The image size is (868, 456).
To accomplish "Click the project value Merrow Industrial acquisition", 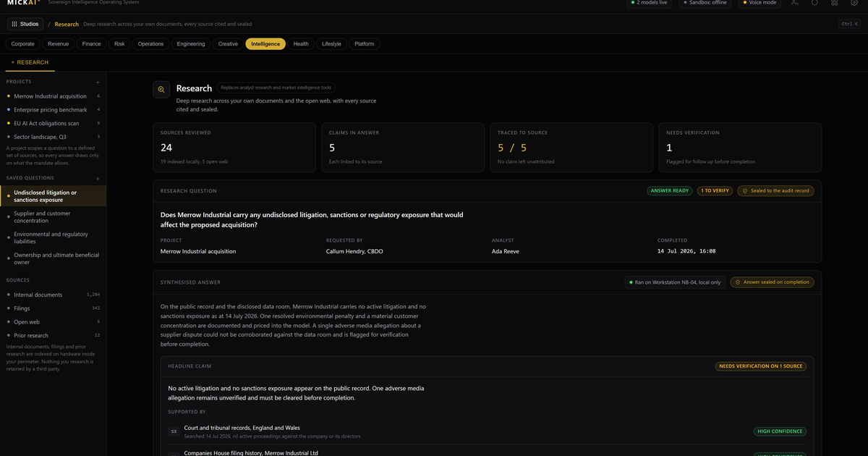I will [x=198, y=251].
